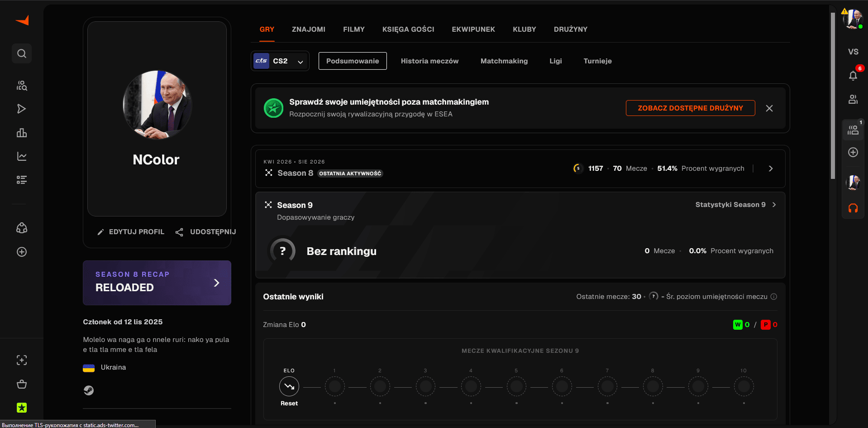This screenshot has width=868, height=428.
Task: Click the green star badge in sidebar
Action: (x=22, y=408)
